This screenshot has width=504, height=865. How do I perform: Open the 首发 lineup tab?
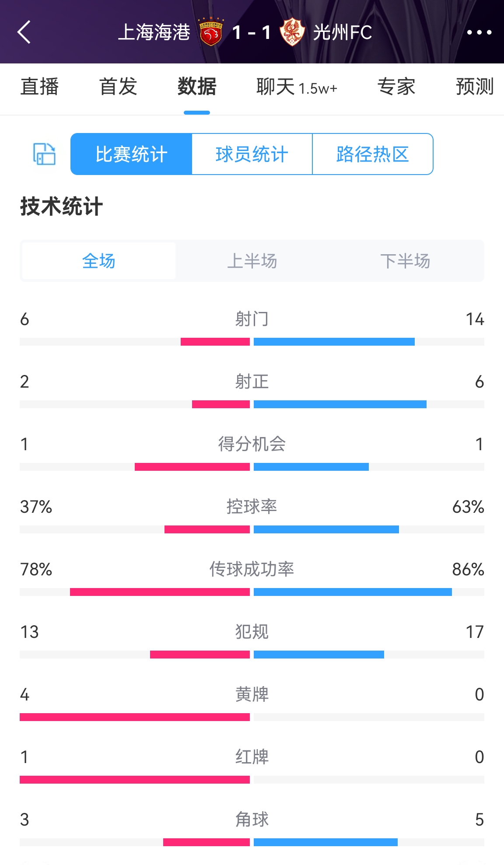(118, 87)
